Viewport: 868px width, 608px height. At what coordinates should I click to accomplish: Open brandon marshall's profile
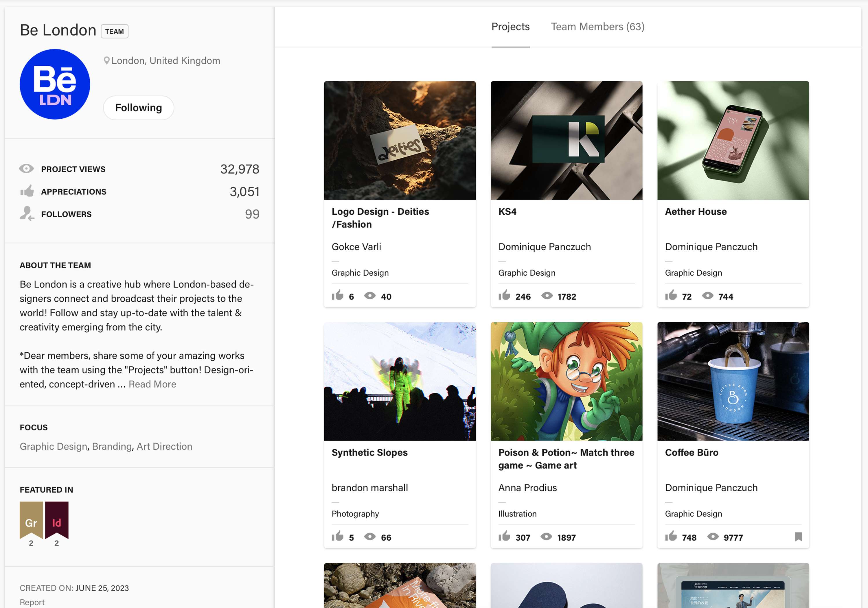click(370, 488)
